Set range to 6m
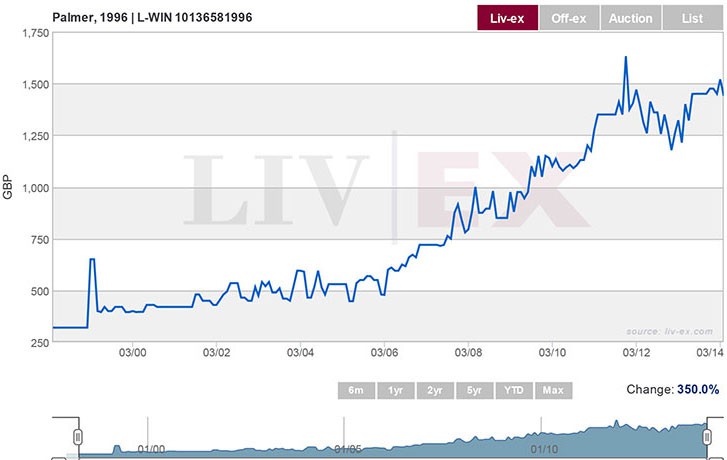 tap(356, 390)
